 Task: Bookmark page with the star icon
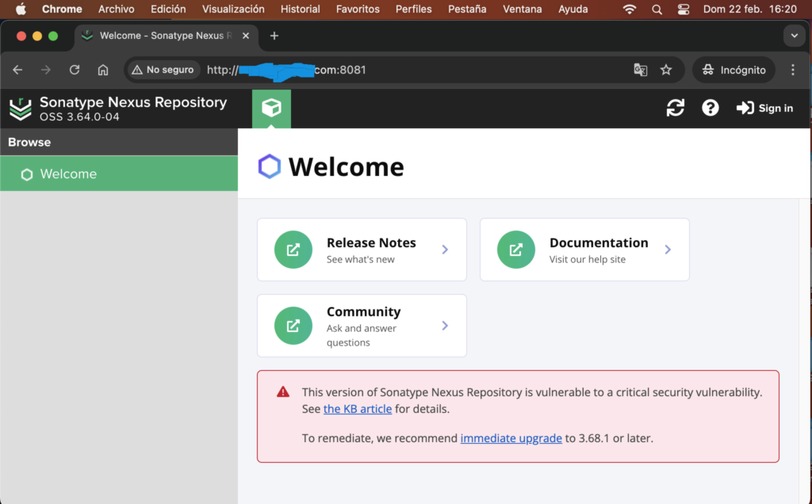666,70
